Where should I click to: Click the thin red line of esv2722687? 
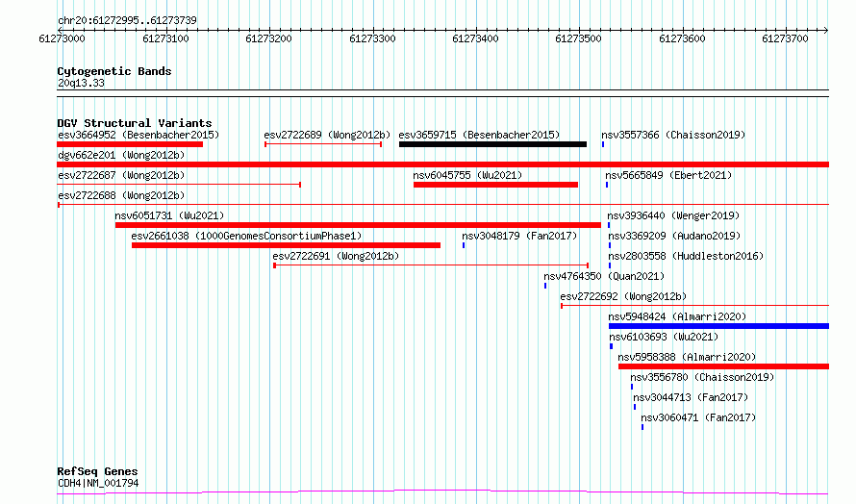(x=179, y=185)
